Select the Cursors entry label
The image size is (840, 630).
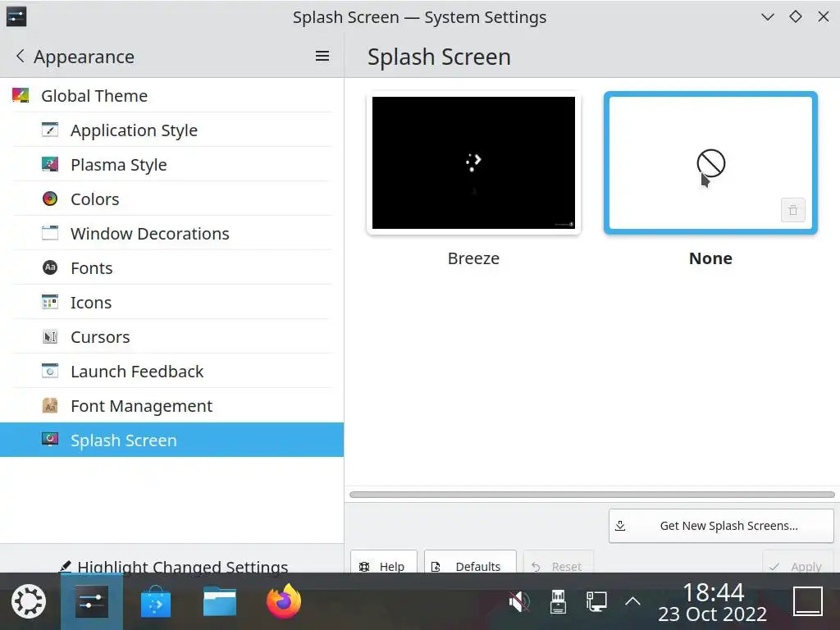(x=100, y=337)
